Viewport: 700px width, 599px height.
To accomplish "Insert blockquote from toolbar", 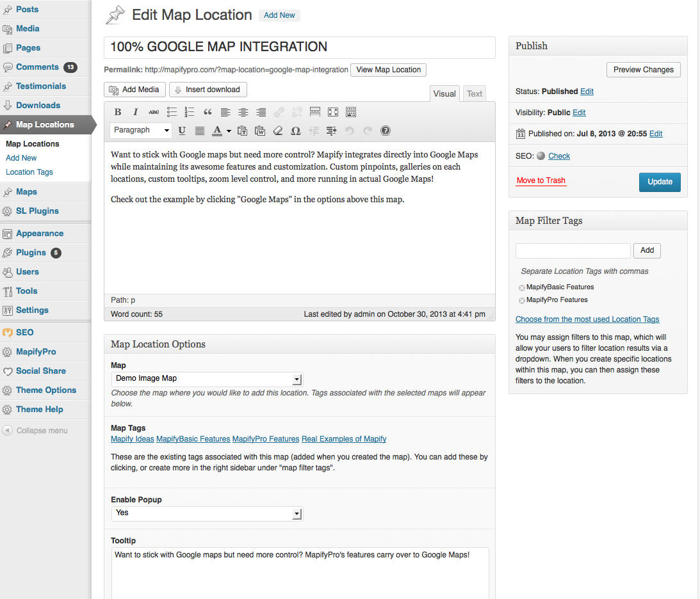I will pos(208,112).
